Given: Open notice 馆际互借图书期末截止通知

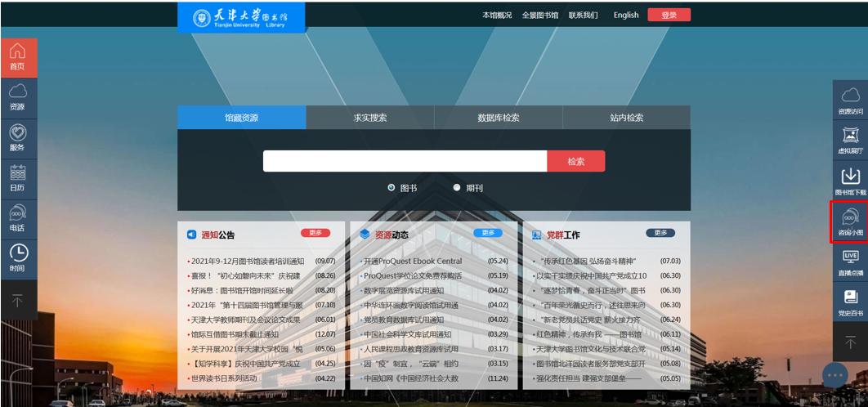Looking at the screenshot, I should click(235, 334).
